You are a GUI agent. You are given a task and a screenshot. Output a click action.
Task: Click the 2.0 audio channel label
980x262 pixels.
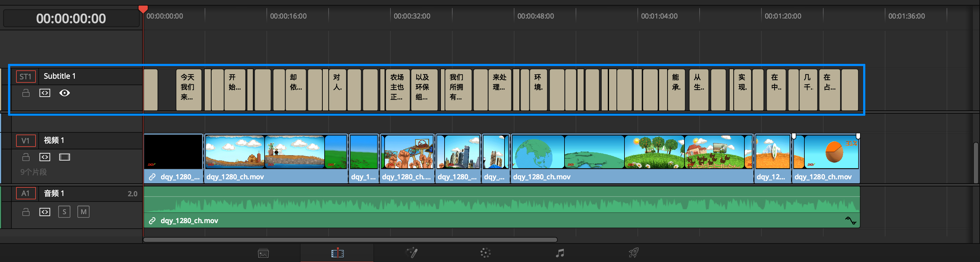point(132,194)
